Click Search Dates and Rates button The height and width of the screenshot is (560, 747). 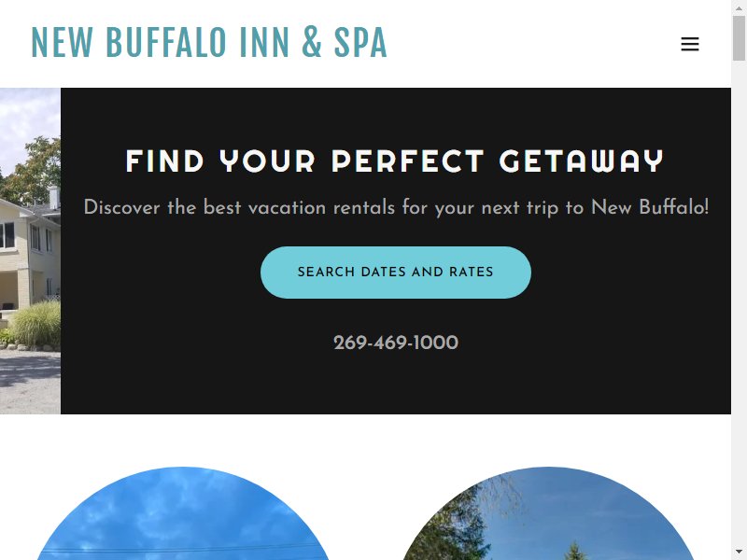[395, 273]
